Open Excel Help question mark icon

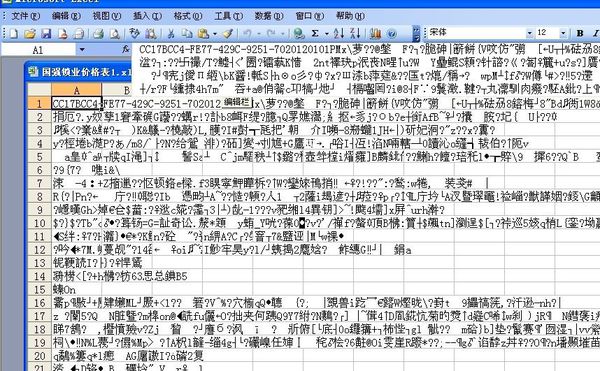click(391, 34)
